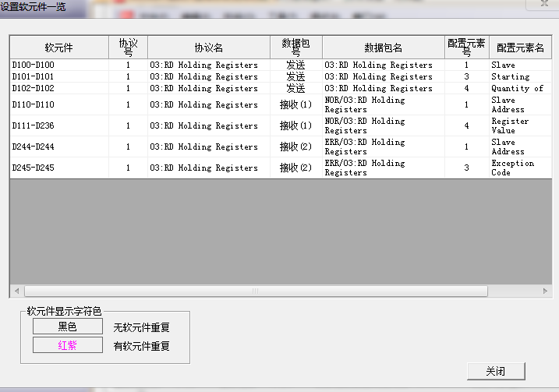Viewport: 559px width, 392px height.
Task: Click the horizontal scrollbar thumb
Action: [x=253, y=291]
